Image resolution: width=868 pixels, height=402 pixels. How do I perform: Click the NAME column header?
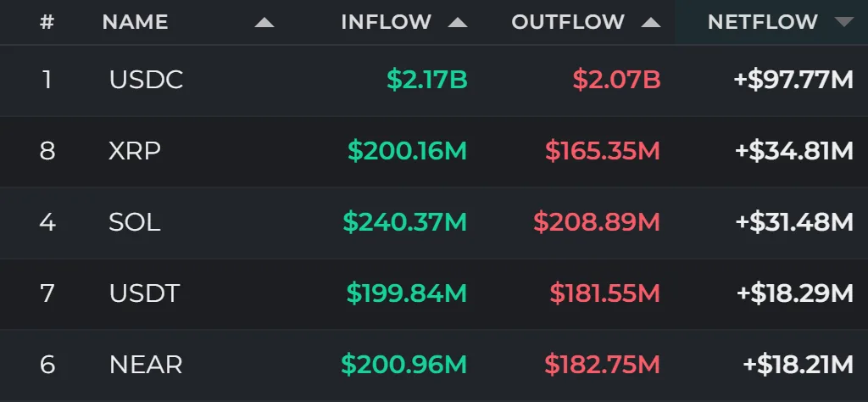tap(135, 22)
